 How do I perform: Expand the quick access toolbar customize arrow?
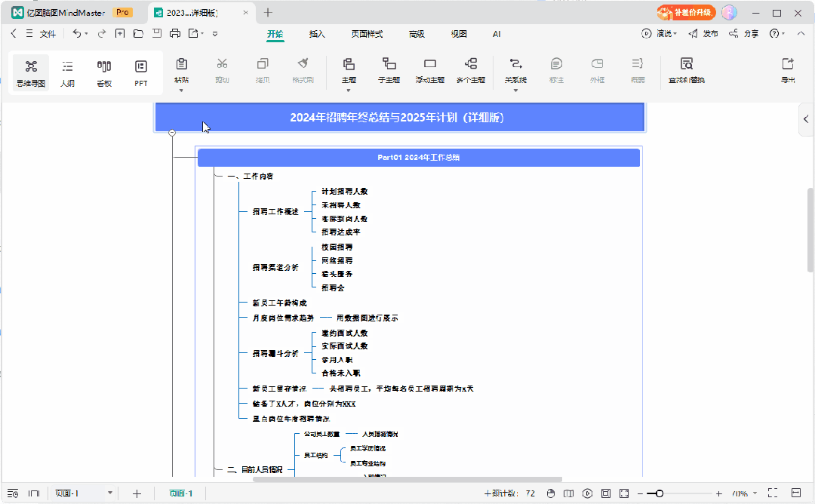[x=214, y=34]
